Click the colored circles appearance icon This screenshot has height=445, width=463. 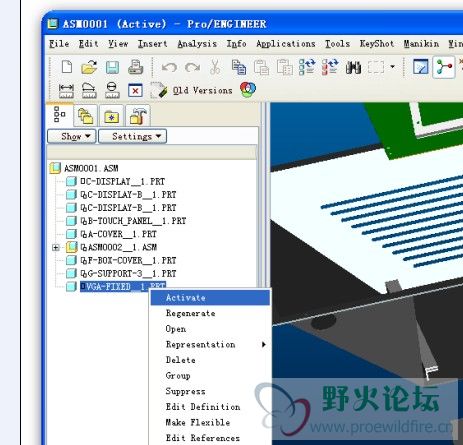click(248, 90)
